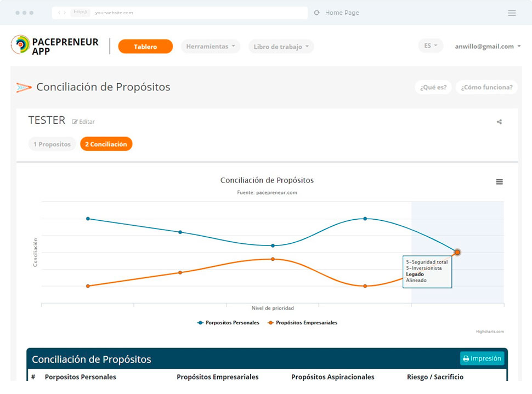Open the anwillo@gmail.com account menu
The width and height of the screenshot is (532, 394).
pyautogui.click(x=488, y=47)
